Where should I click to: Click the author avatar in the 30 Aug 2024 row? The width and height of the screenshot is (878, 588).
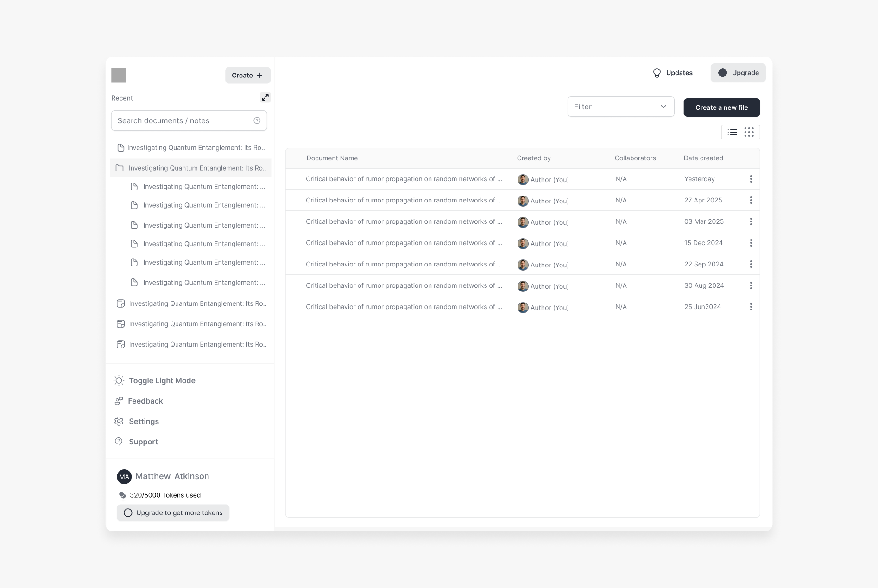click(x=523, y=286)
